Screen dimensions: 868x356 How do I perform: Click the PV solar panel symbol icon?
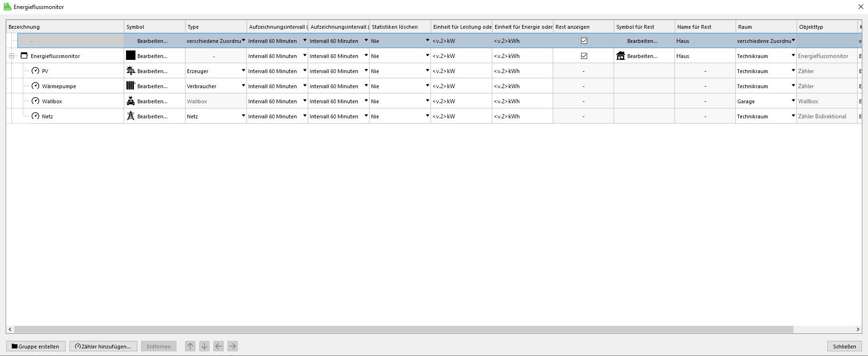[131, 71]
